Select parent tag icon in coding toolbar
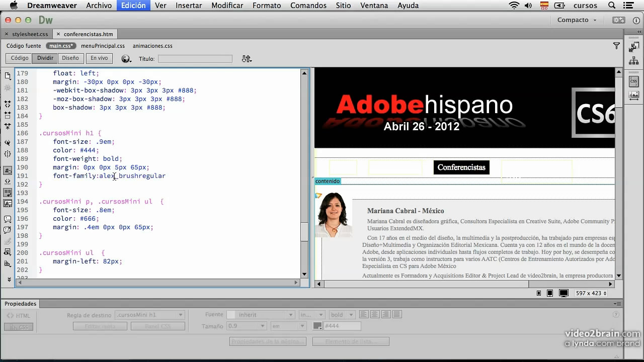644x362 pixels. pyautogui.click(x=8, y=143)
